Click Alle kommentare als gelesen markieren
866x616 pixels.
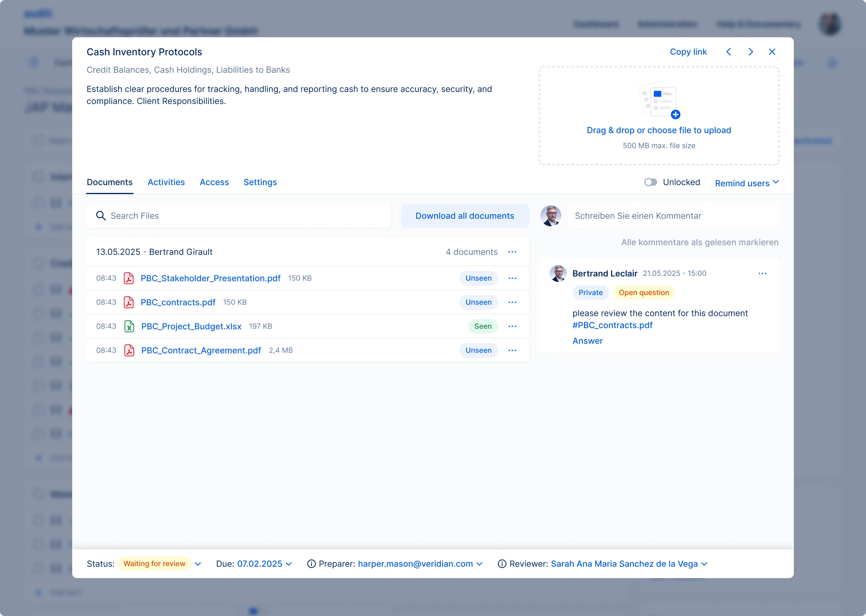pyautogui.click(x=700, y=242)
